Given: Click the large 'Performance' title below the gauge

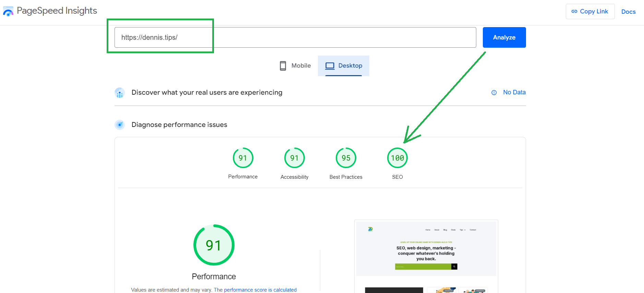Looking at the screenshot, I should (214, 277).
